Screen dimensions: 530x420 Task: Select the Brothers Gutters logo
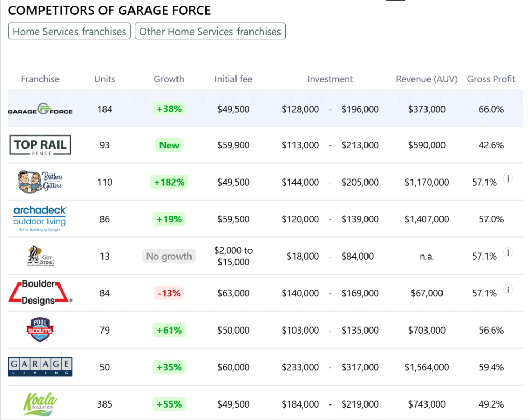click(40, 182)
